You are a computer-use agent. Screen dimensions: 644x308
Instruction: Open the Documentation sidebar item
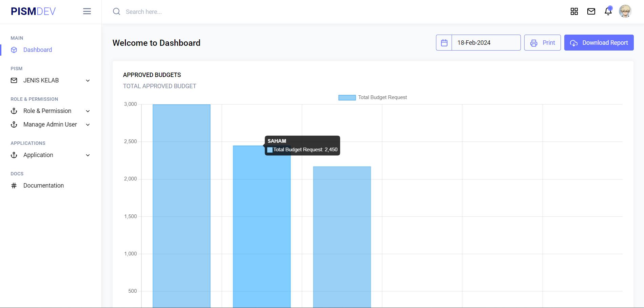pyautogui.click(x=43, y=186)
